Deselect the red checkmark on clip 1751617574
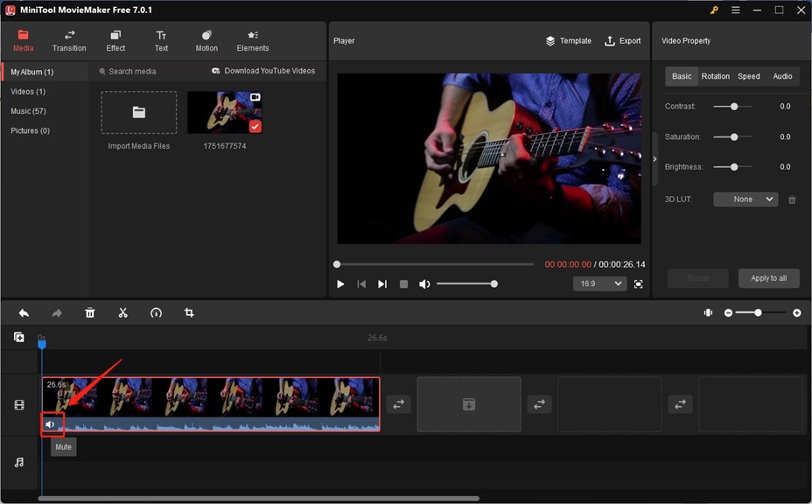The image size is (812, 504). coord(256,124)
